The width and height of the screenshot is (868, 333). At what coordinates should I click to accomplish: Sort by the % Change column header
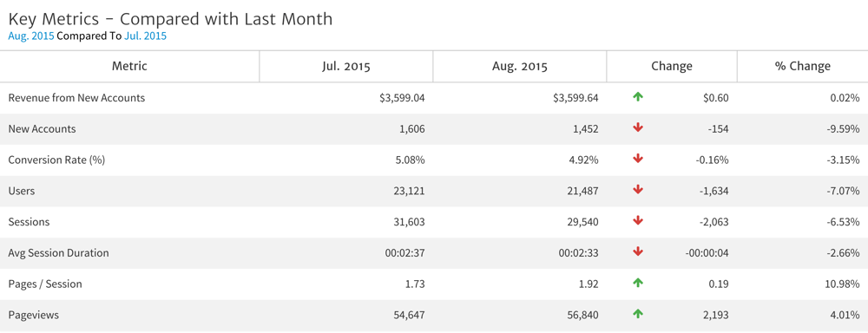pyautogui.click(x=802, y=67)
